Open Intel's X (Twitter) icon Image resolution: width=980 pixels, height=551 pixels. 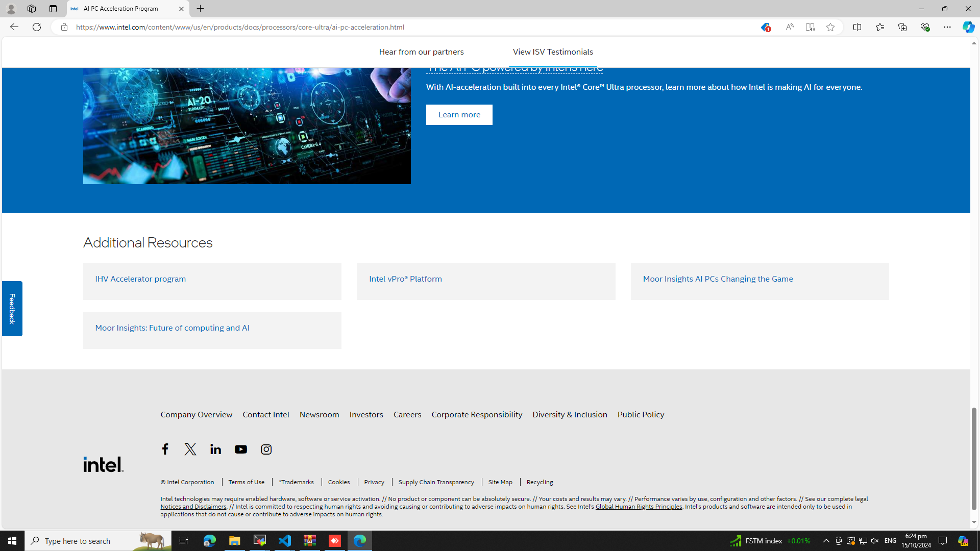(190, 449)
